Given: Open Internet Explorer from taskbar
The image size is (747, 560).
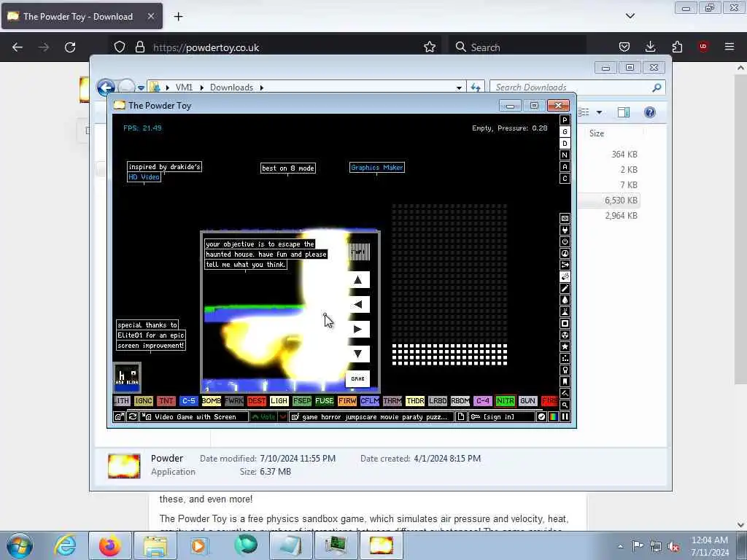Looking at the screenshot, I should coord(65,545).
